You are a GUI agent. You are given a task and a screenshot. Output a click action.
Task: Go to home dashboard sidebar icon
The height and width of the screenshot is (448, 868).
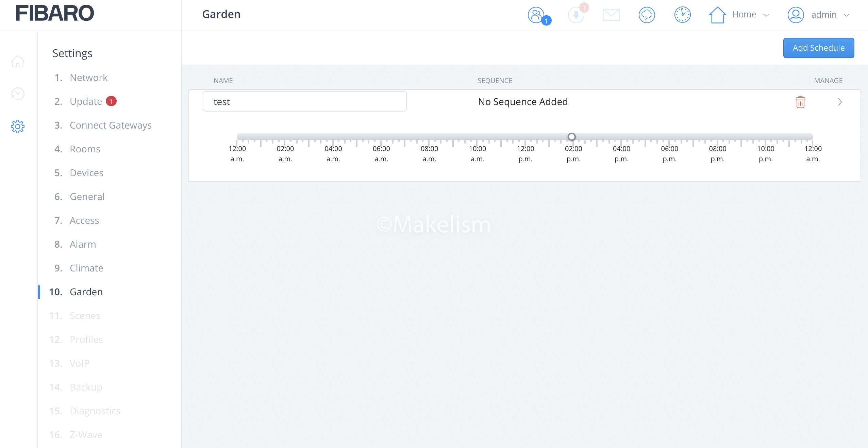coord(18,62)
